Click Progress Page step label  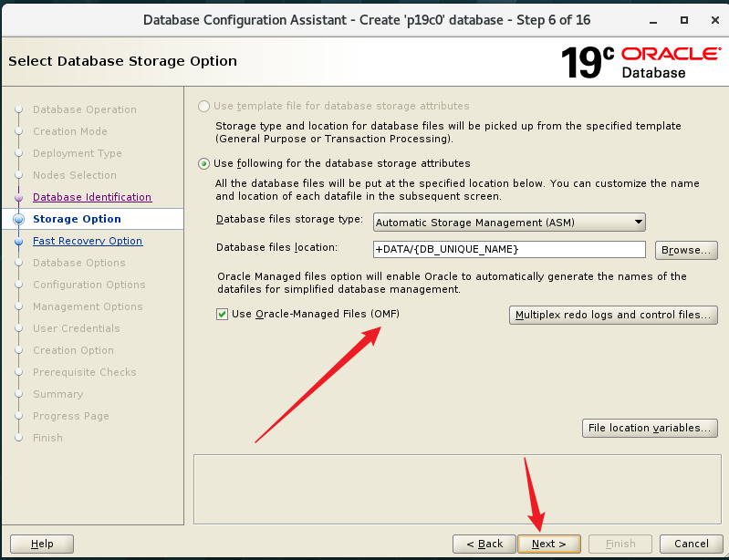[x=70, y=416]
